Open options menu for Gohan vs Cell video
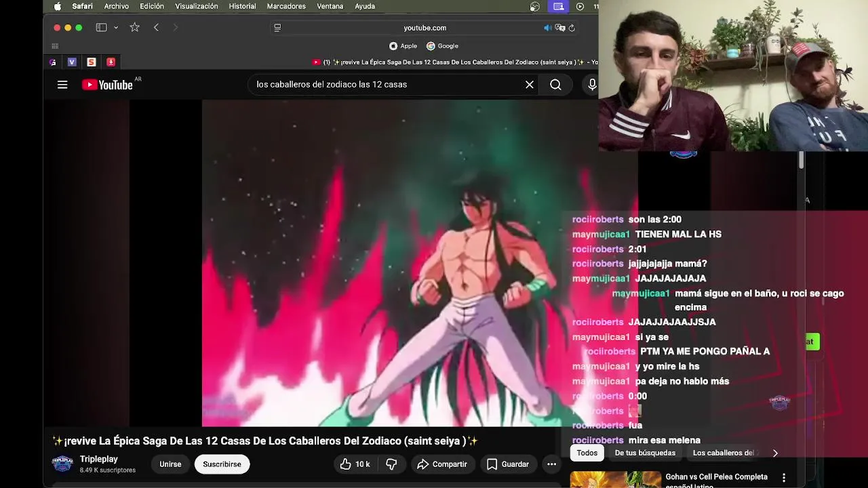This screenshot has height=488, width=868. 784,478
